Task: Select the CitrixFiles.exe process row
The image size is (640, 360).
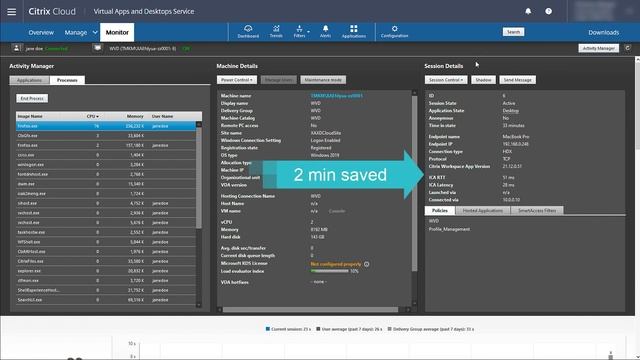Action: (x=106, y=261)
